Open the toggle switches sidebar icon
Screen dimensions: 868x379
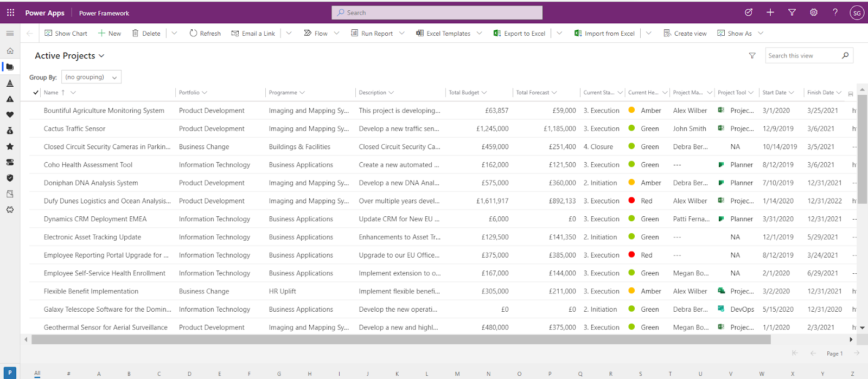point(10,162)
